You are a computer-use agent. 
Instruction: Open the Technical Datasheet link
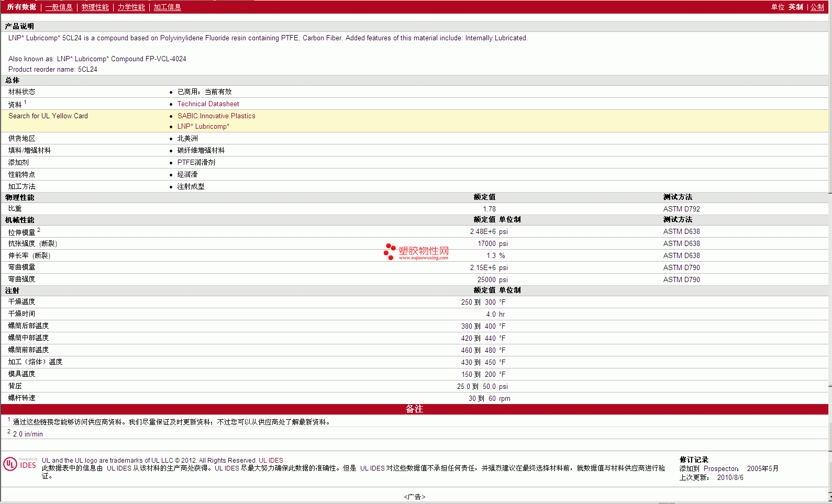[x=208, y=104]
